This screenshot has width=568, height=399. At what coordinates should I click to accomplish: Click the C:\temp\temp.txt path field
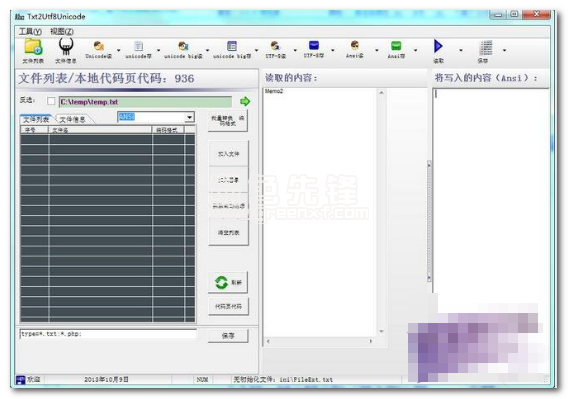(145, 102)
